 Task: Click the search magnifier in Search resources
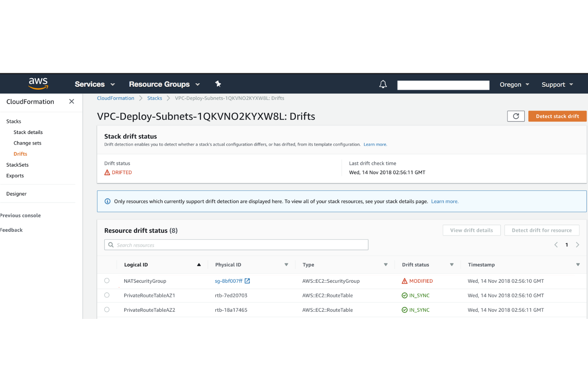111,245
